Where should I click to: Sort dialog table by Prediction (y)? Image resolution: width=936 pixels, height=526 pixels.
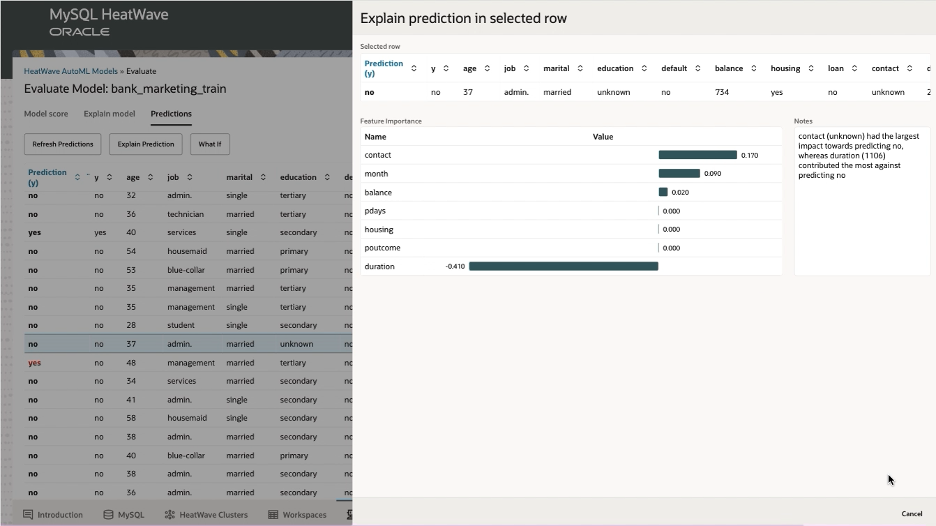pos(414,69)
